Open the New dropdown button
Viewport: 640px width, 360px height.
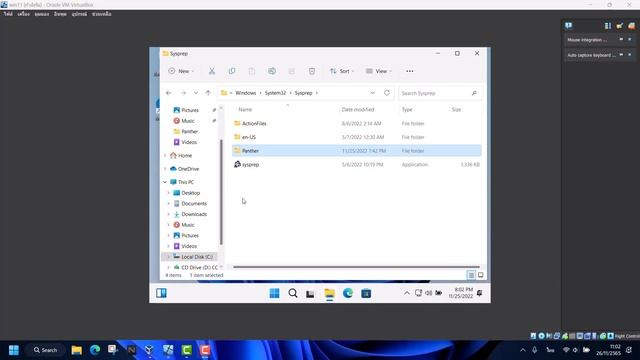pos(181,71)
